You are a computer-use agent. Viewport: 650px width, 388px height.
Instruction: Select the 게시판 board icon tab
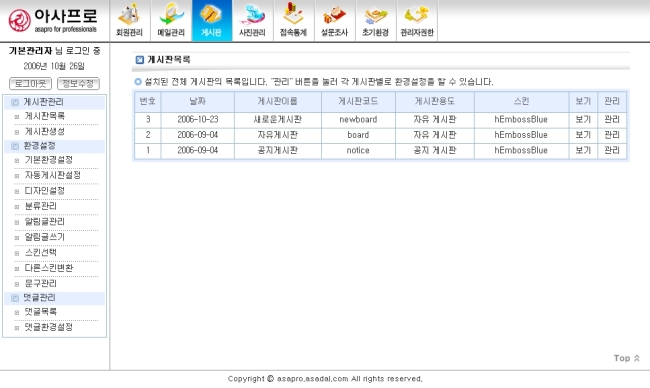(x=212, y=20)
